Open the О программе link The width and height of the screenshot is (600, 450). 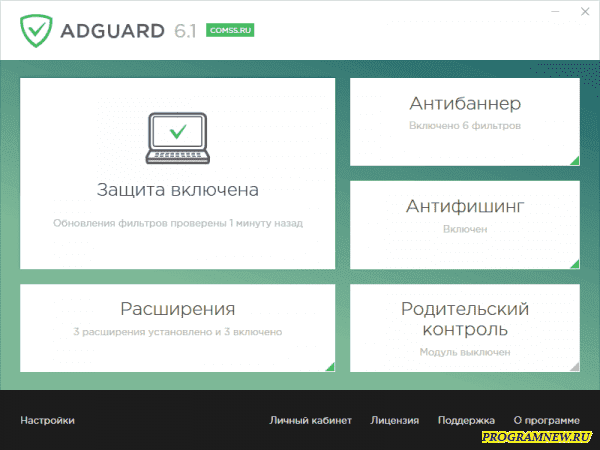pyautogui.click(x=546, y=420)
